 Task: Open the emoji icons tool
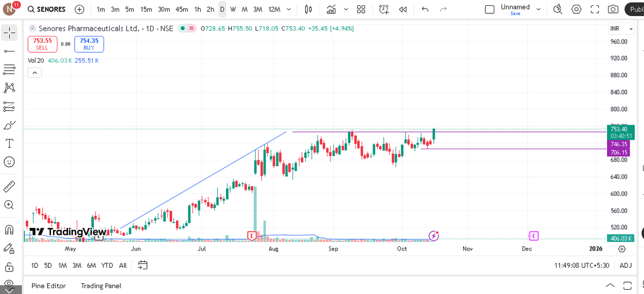9,161
